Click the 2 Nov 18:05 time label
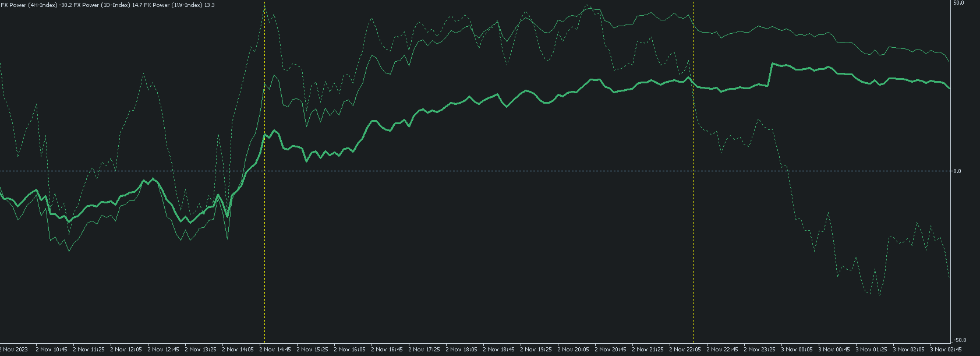The image size is (980, 356). pos(461,350)
